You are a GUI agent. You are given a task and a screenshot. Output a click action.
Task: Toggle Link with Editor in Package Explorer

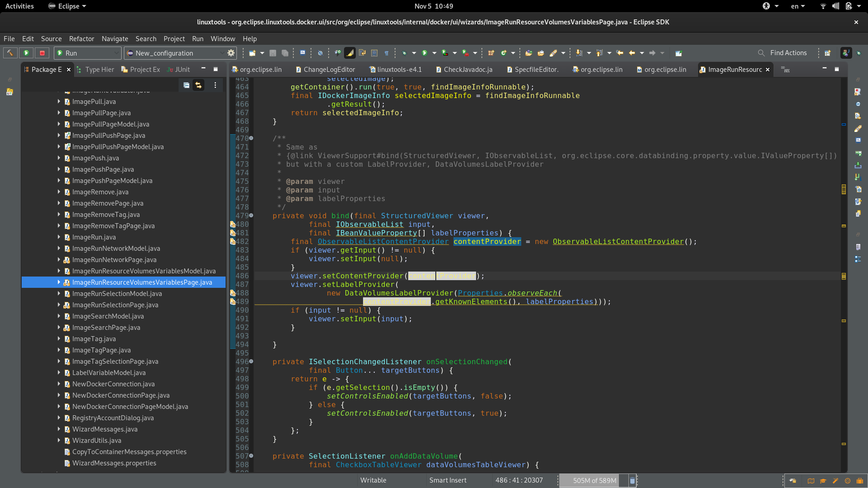198,85
